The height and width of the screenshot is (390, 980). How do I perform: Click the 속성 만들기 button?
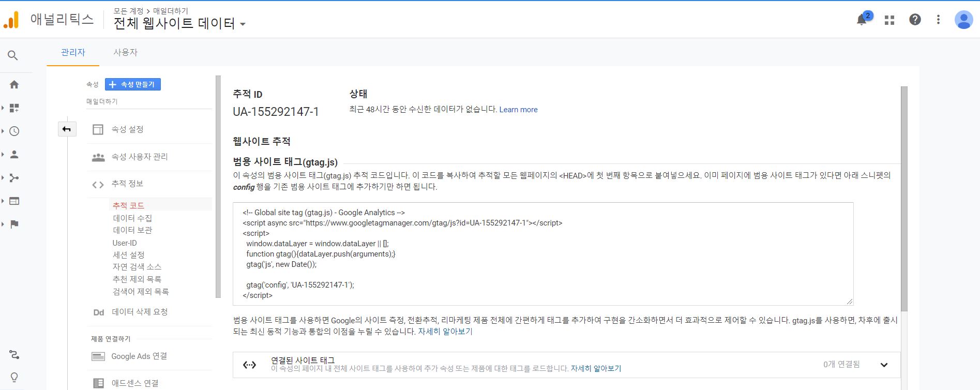coord(133,84)
